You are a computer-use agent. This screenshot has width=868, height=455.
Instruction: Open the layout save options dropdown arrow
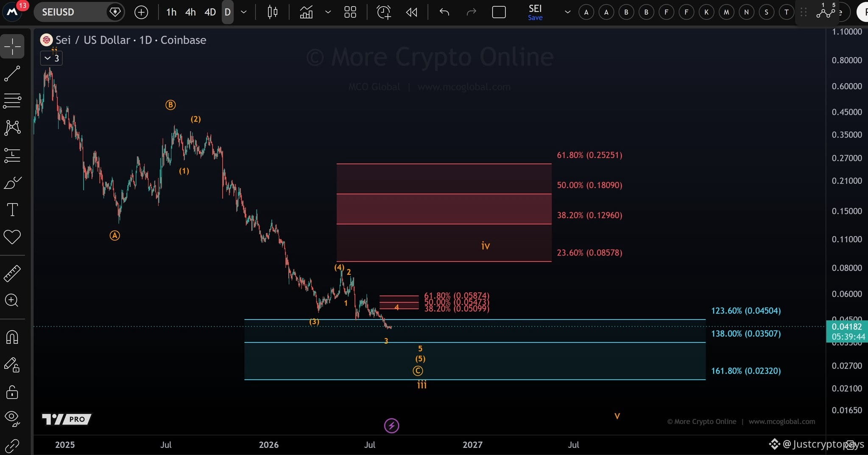[567, 12]
